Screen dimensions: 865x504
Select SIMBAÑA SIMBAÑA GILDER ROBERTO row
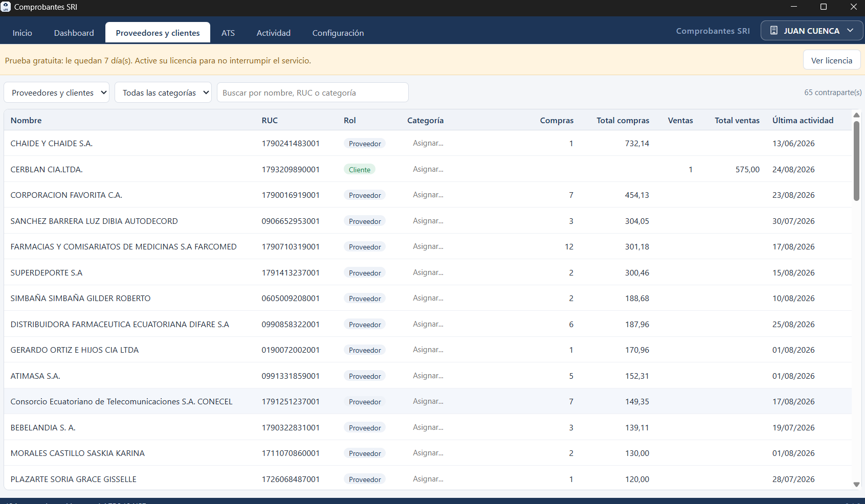[x=428, y=298]
